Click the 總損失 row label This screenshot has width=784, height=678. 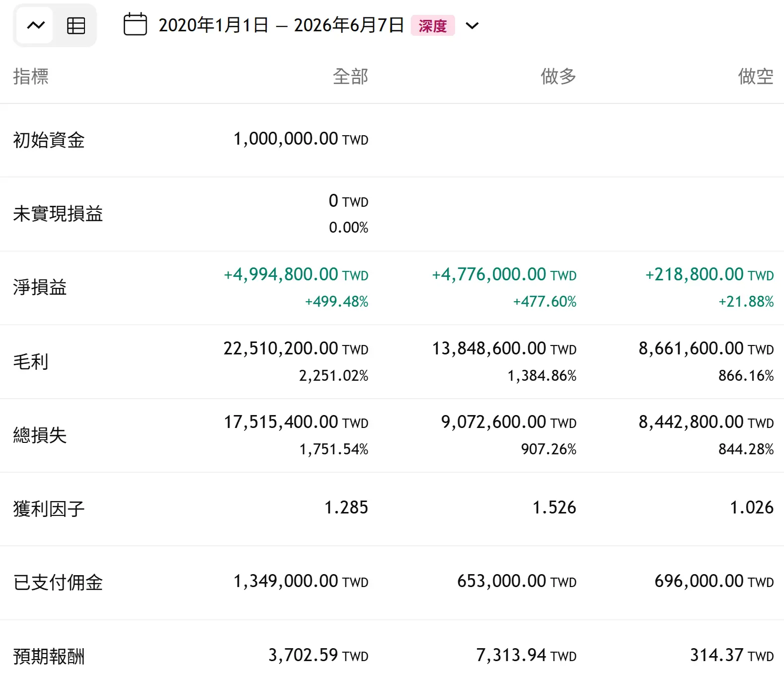(x=40, y=435)
